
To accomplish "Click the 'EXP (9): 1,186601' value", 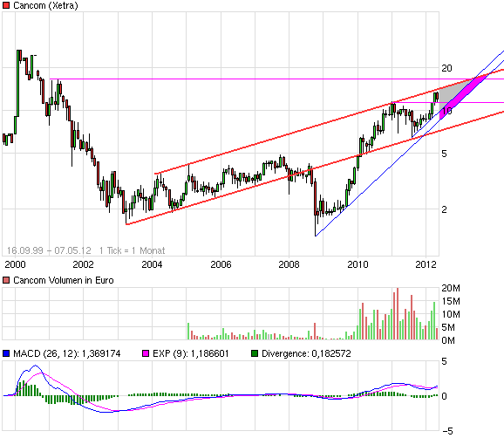I will pos(191,353).
